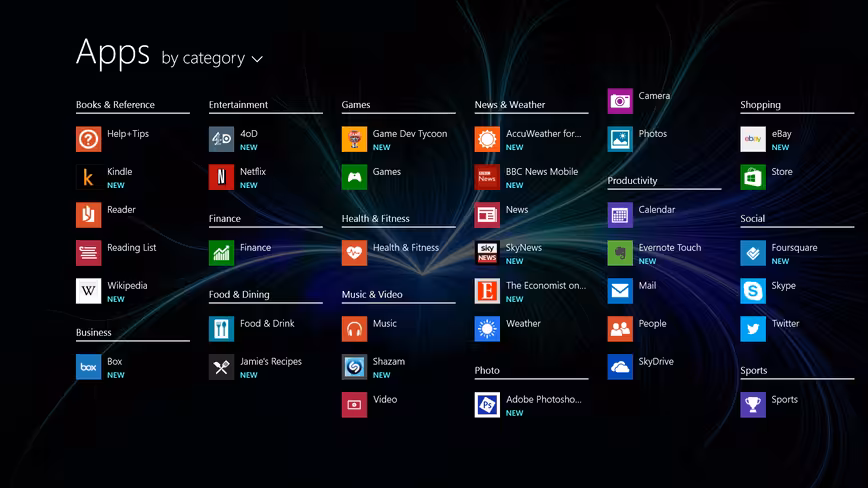Click the 'Twitter' app name text
868x488 pixels.
(786, 323)
